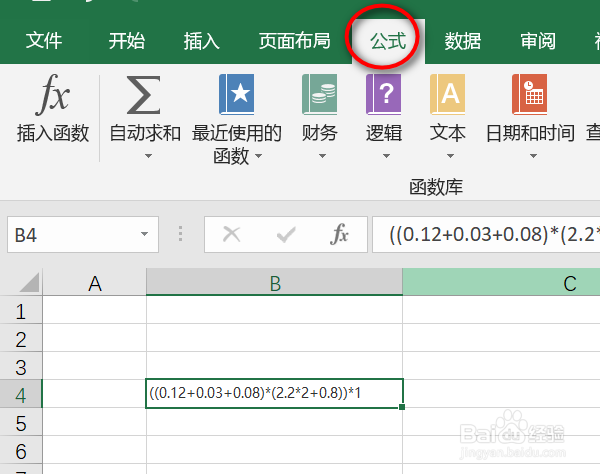The height and width of the screenshot is (474, 600).
Task: Expand the AutoSum (自动求和) dropdown arrow
Action: coord(148,156)
